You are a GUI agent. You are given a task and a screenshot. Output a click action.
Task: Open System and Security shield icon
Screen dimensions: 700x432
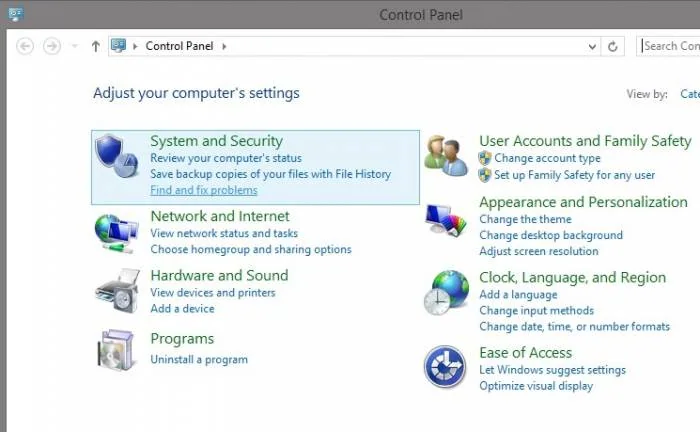[x=117, y=156]
